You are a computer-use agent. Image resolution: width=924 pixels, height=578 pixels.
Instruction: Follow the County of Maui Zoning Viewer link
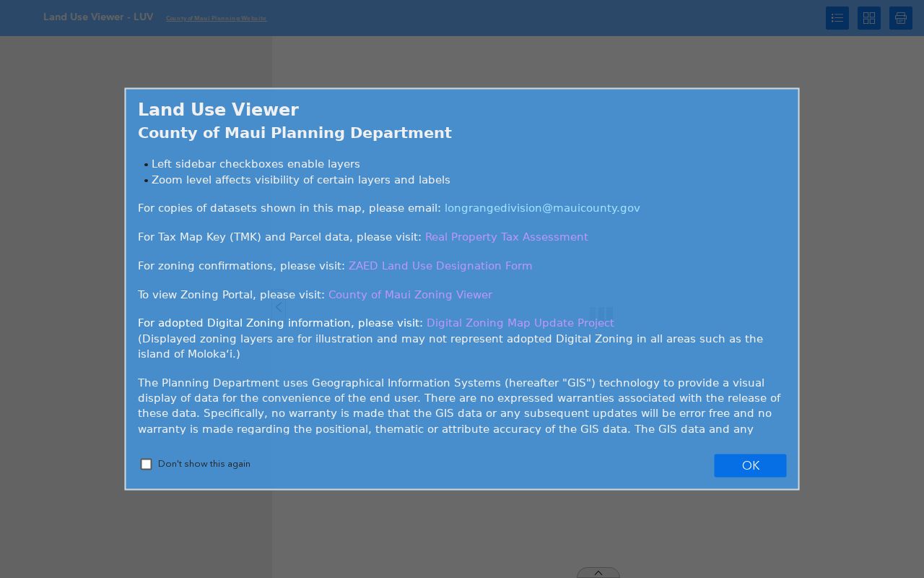tap(410, 295)
